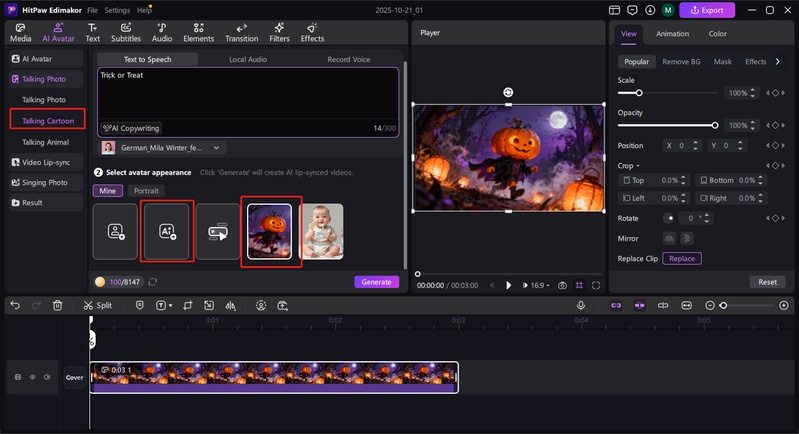
Task: Switch to the Local Audio tab
Action: pos(250,60)
